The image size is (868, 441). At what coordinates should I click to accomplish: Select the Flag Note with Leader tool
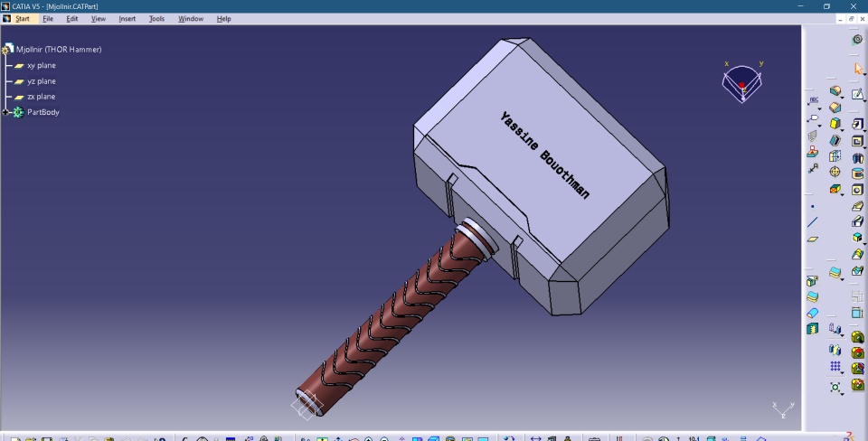[813, 117]
